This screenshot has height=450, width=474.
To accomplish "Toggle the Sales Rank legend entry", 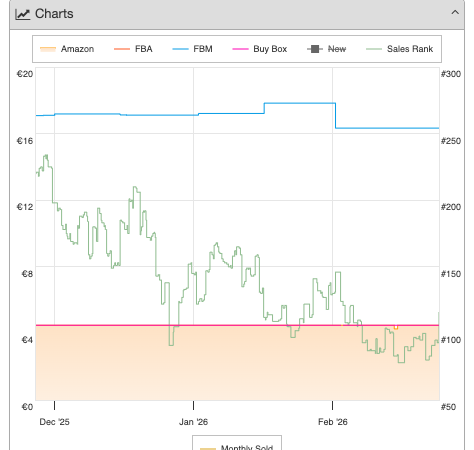I will click(x=399, y=49).
